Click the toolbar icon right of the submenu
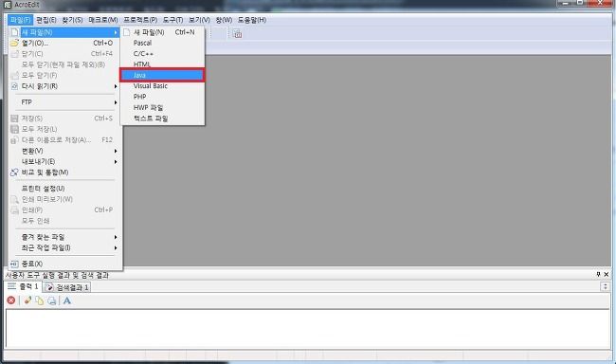 tap(237, 34)
